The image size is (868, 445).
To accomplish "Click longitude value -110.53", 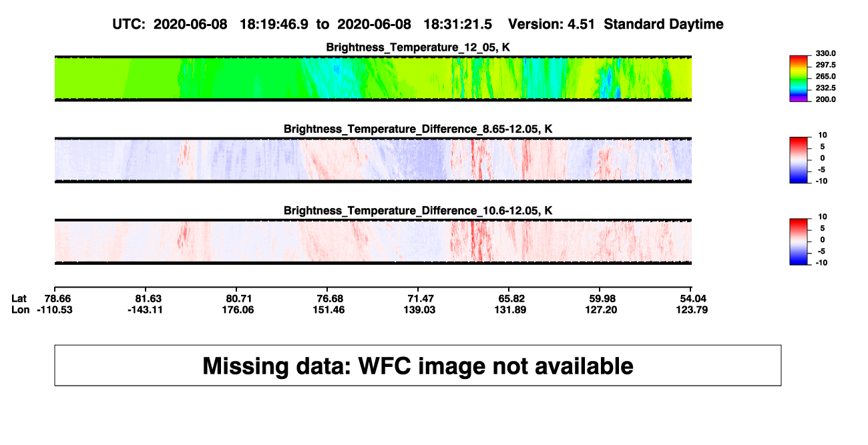I will click(x=55, y=310).
